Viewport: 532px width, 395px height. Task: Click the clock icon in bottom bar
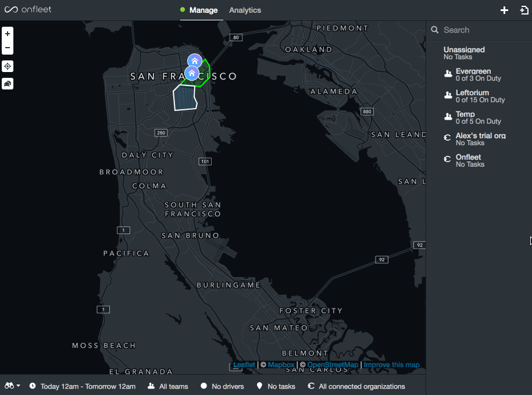click(x=33, y=386)
